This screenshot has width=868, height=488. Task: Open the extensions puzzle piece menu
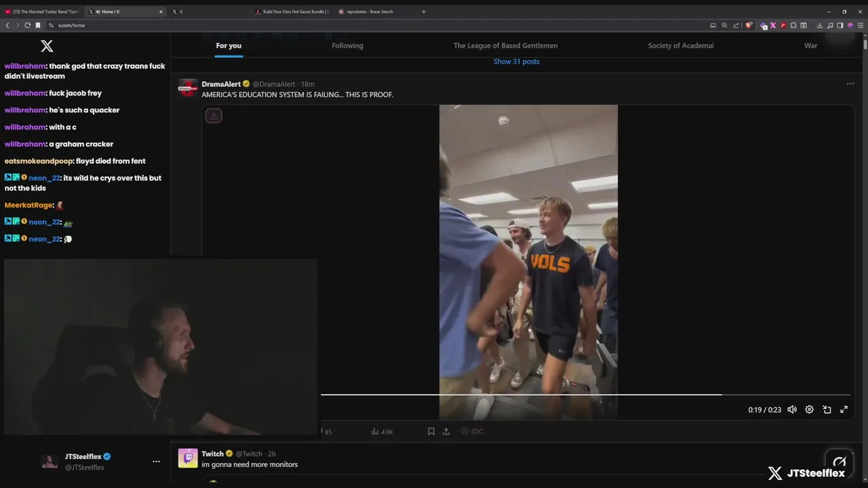tap(793, 25)
